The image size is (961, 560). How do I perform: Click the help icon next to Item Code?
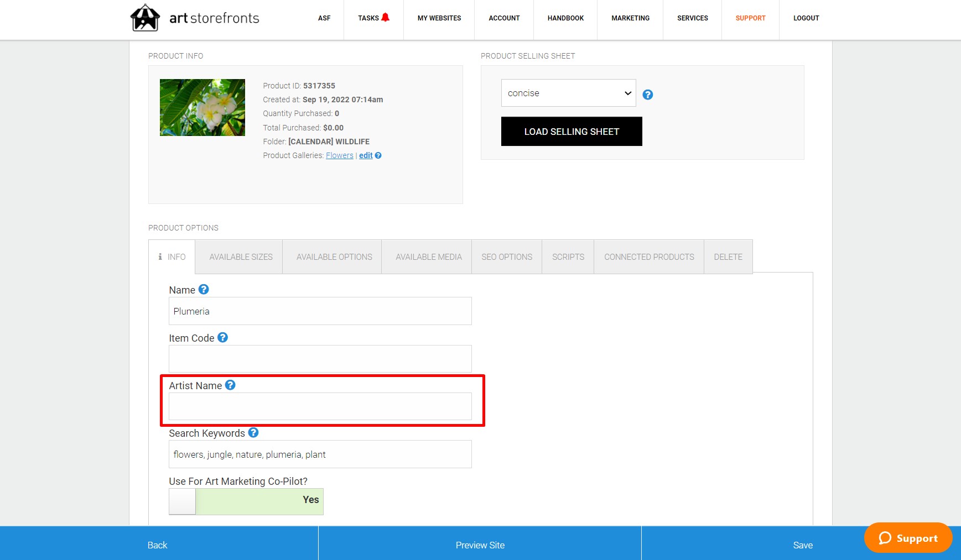pos(222,337)
